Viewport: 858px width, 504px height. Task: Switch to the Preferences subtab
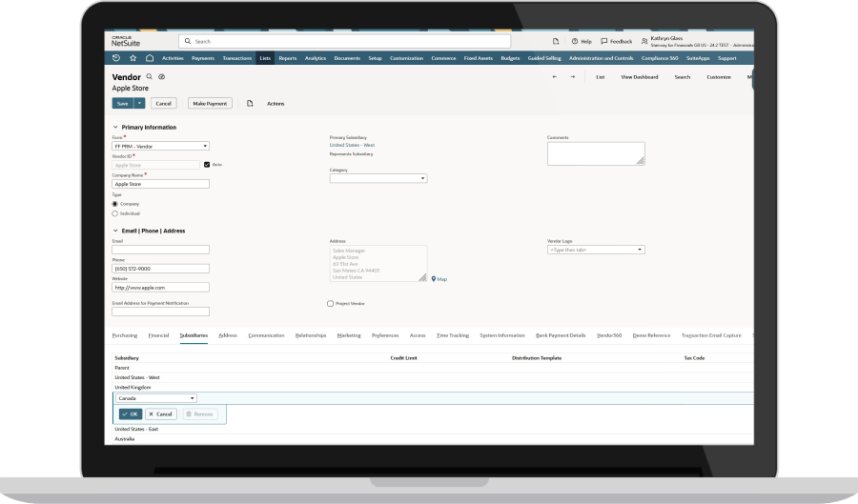click(x=385, y=335)
